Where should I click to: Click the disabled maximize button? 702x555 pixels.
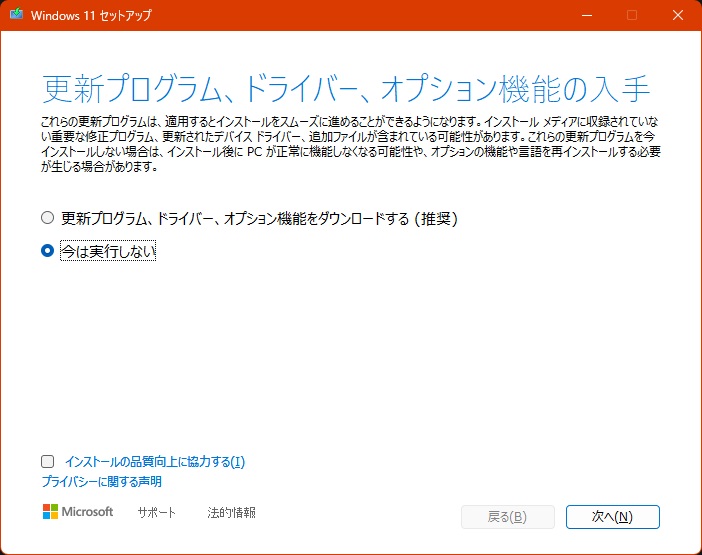(x=631, y=16)
